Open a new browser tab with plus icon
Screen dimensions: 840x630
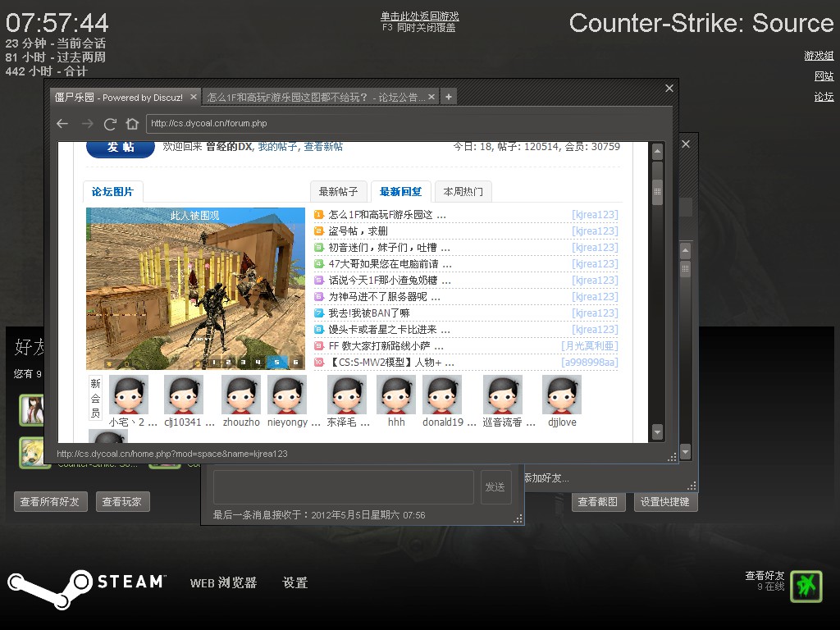[449, 97]
